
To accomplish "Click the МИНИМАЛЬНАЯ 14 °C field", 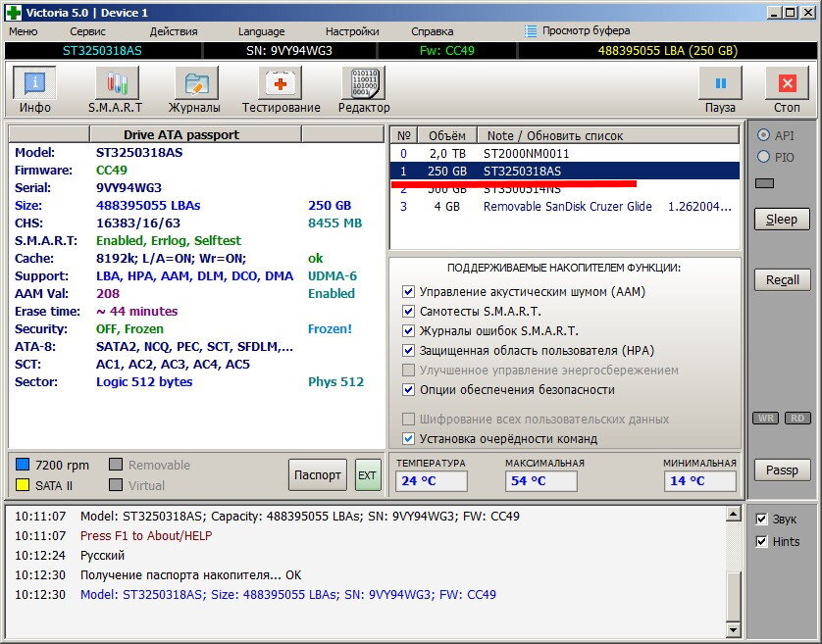I will tap(699, 480).
